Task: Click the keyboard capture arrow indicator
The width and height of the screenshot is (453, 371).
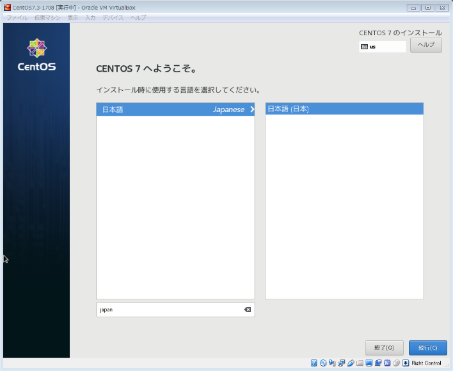Action: point(405,363)
